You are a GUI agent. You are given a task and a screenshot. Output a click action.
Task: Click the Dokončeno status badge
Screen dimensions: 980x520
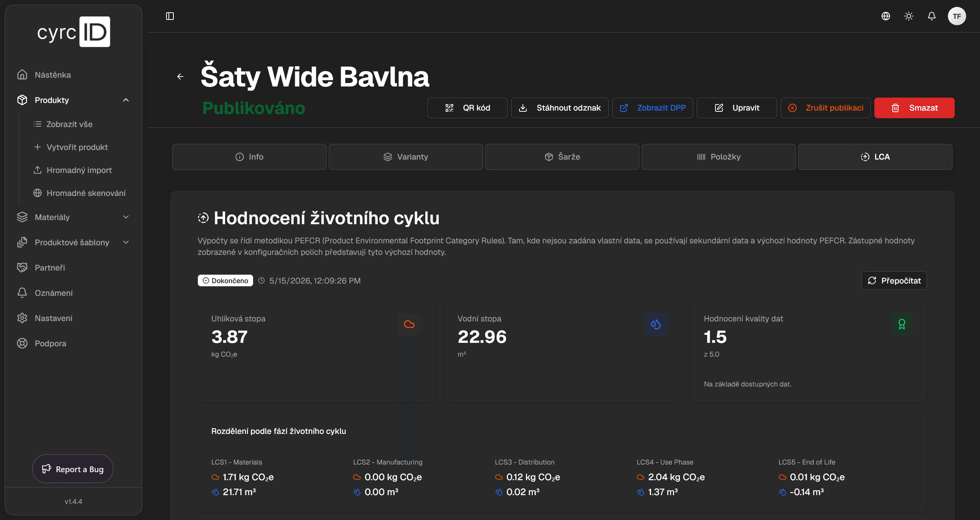click(225, 280)
